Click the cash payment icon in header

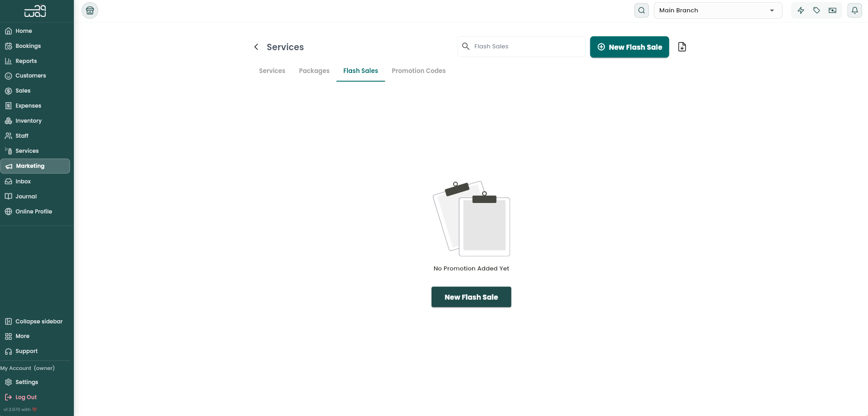point(833,10)
